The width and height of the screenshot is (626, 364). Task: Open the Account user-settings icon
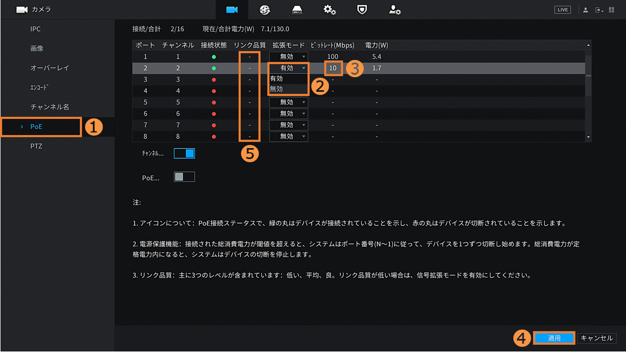point(395,9)
